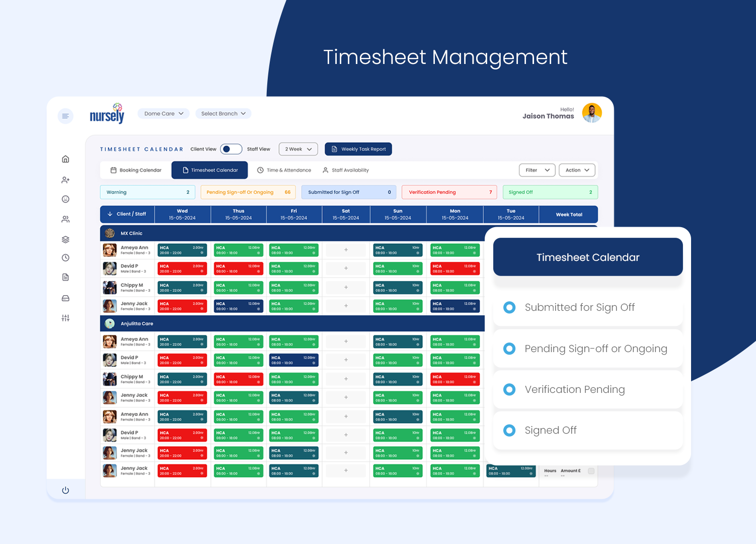Click the Jaison Thomas user name
756x544 pixels.
click(548, 116)
